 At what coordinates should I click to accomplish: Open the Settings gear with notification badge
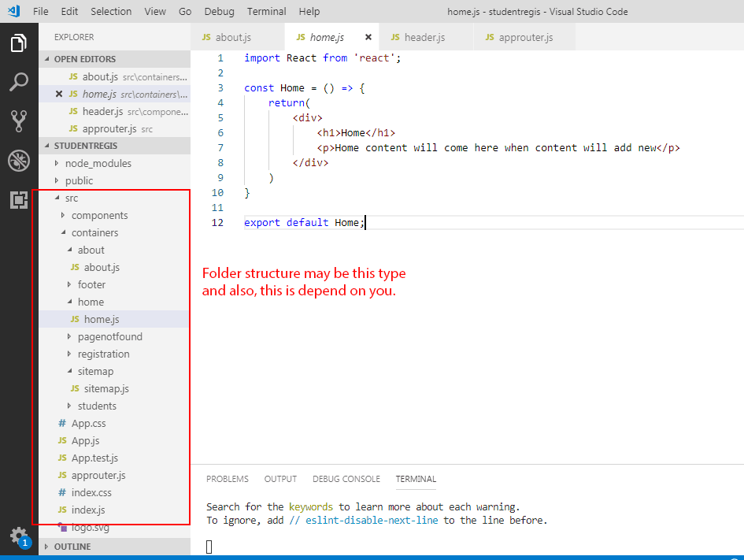click(20, 535)
